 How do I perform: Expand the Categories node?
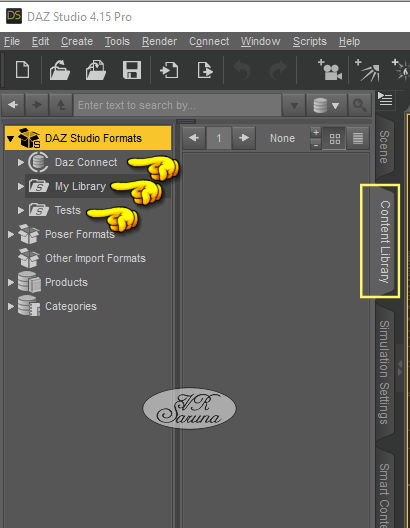click(x=11, y=306)
